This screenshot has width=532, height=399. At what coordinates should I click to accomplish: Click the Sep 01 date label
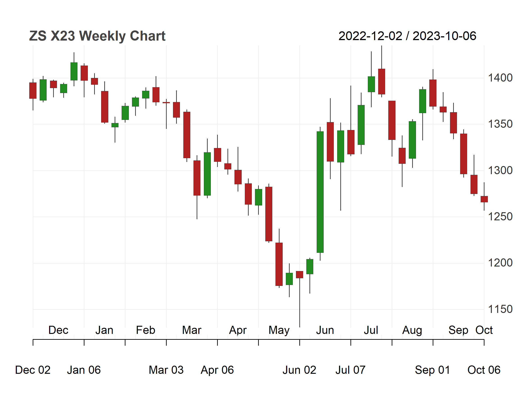click(432, 370)
